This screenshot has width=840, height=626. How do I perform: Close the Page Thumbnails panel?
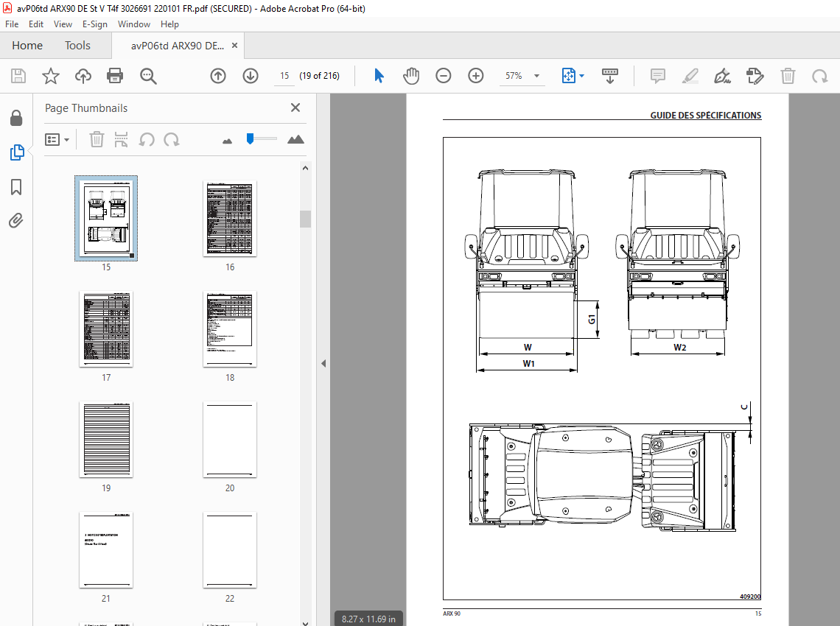pyautogui.click(x=295, y=108)
